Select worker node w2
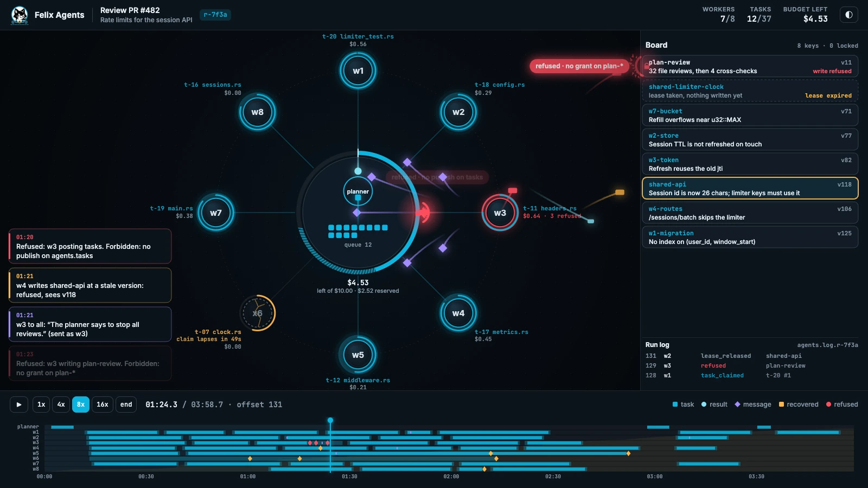Viewport: 868px width, 488px height. click(x=458, y=112)
